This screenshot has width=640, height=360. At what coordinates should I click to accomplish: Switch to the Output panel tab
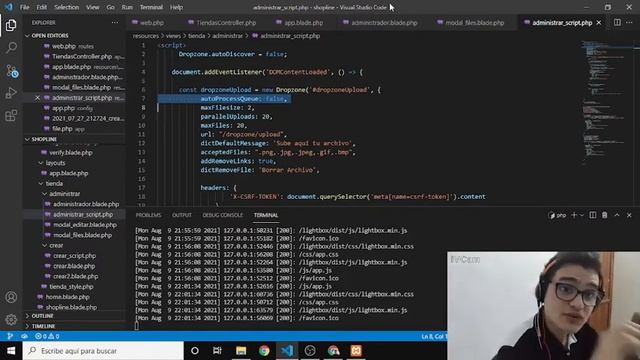coord(182,215)
